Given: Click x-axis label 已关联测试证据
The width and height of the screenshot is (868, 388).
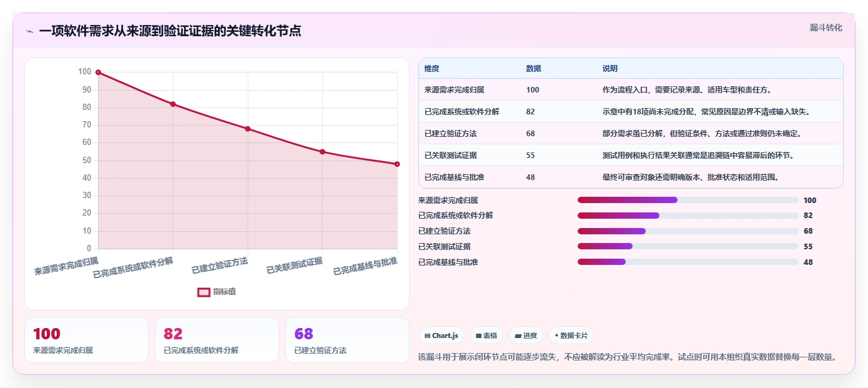Looking at the screenshot, I should coord(295,265).
